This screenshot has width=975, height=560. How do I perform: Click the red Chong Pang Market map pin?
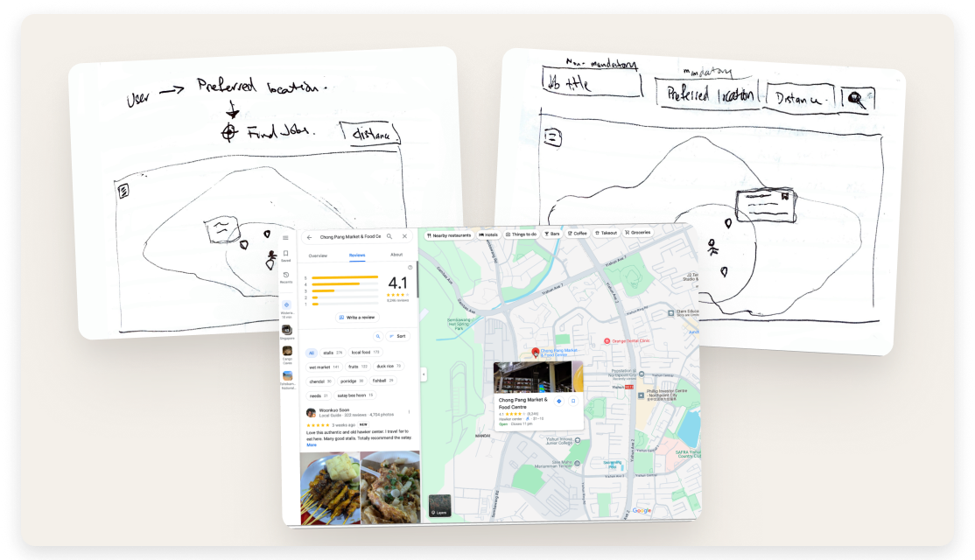[x=536, y=353]
